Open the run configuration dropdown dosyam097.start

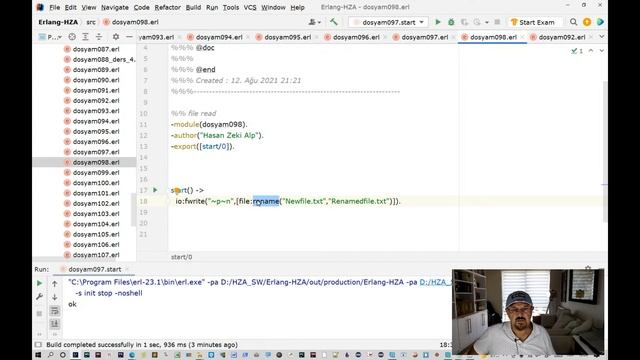coord(388,22)
